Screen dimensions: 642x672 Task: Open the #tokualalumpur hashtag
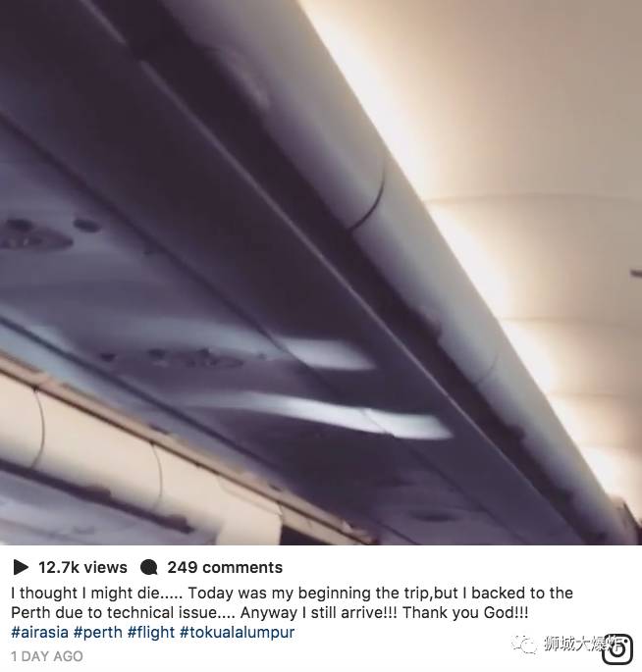[238, 632]
